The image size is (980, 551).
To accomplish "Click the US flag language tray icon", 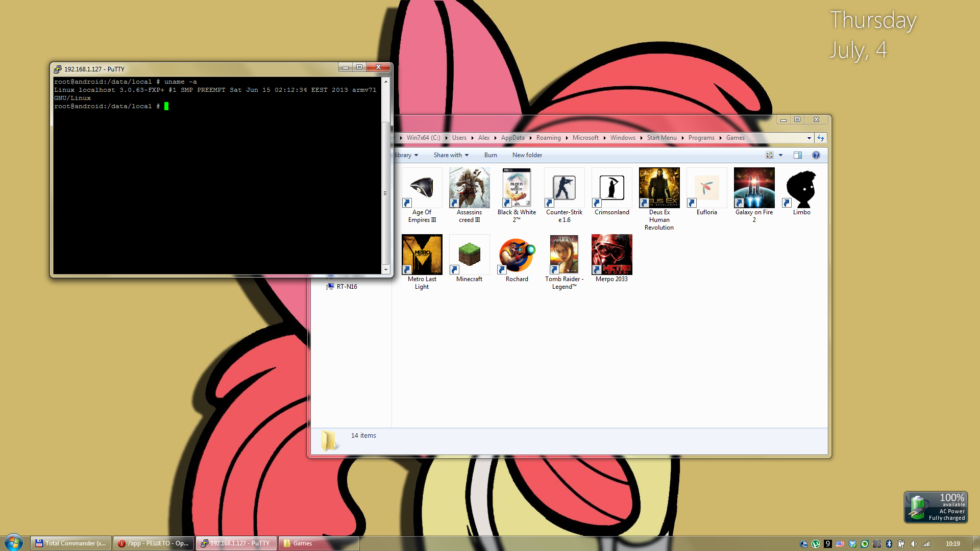I will coord(840,544).
